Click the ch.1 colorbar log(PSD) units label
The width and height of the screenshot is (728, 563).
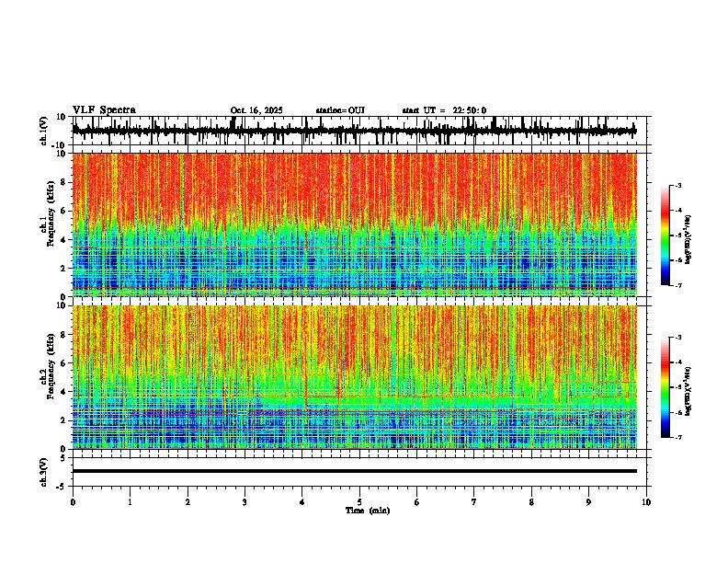(x=688, y=239)
